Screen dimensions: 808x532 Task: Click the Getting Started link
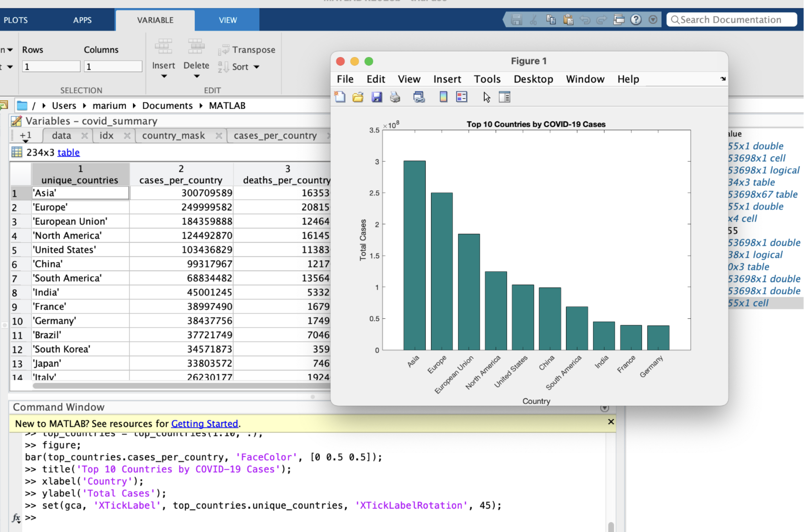204,424
